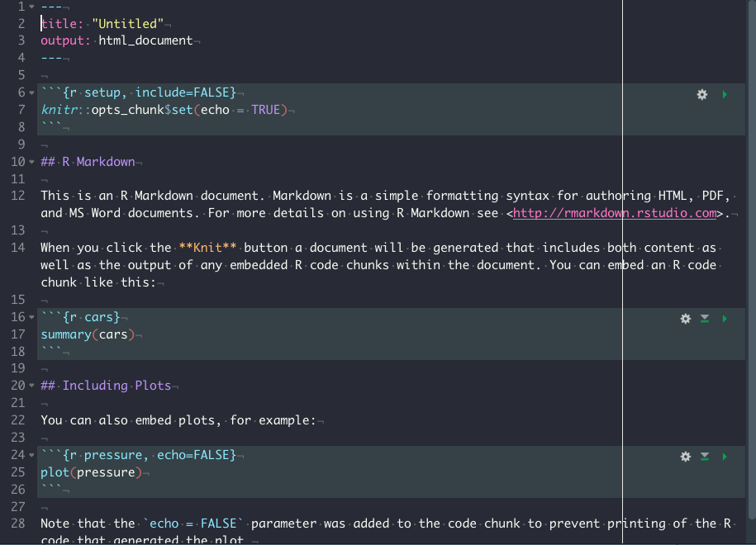Run all chunks above the pressure chunk
The height and width of the screenshot is (545, 756).
[705, 457]
